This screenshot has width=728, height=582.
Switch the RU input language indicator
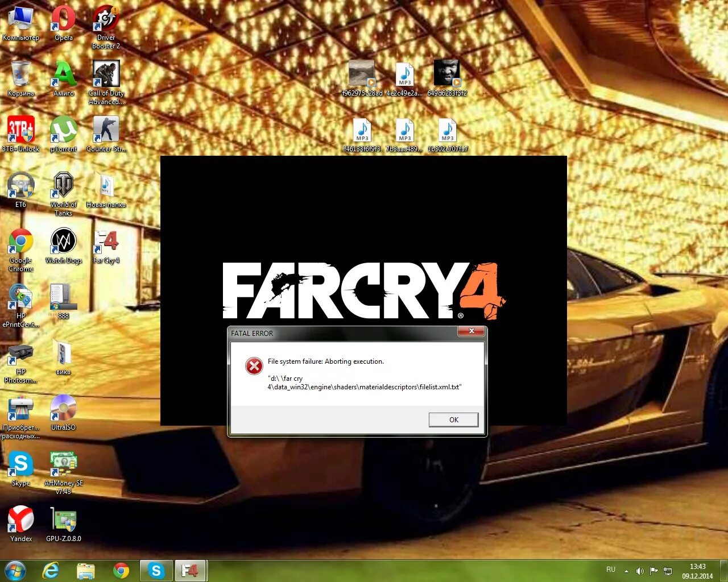pos(611,569)
